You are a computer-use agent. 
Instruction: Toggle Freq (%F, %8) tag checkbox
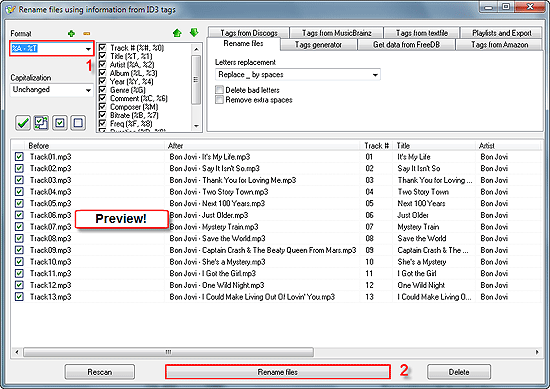coord(102,123)
